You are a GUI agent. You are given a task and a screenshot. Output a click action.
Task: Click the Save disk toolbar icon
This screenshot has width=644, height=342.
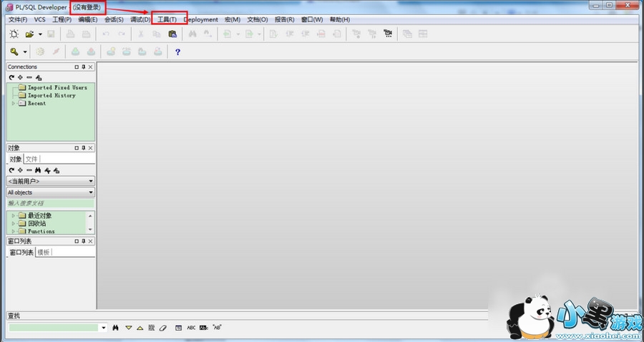(51, 34)
